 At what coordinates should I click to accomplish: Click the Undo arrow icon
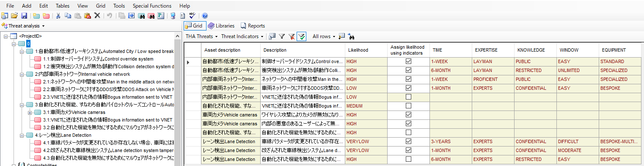(110, 16)
